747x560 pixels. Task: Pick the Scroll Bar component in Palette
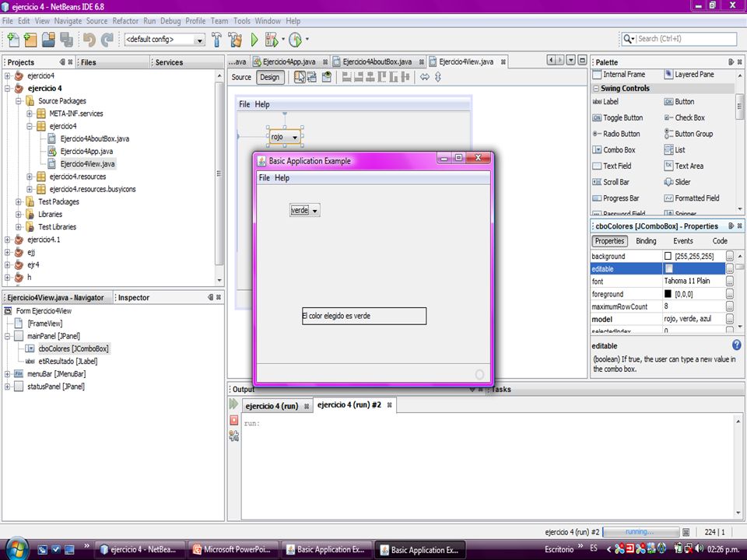611,182
